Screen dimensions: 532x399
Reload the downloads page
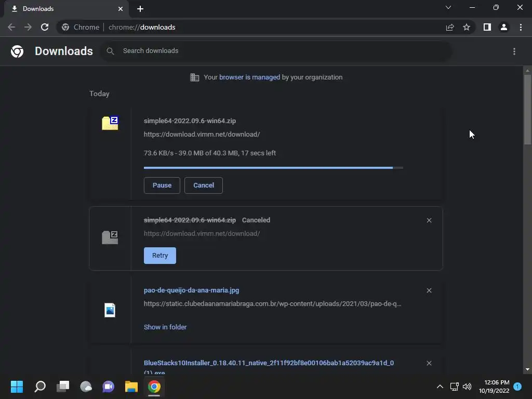pyautogui.click(x=45, y=27)
